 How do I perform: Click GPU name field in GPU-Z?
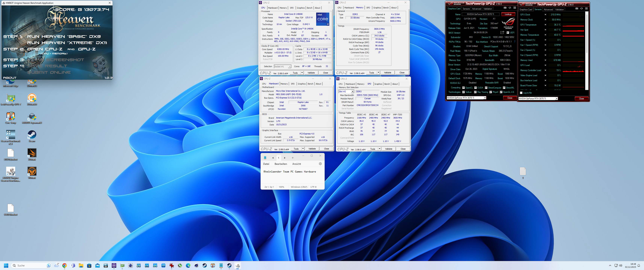(481, 14)
